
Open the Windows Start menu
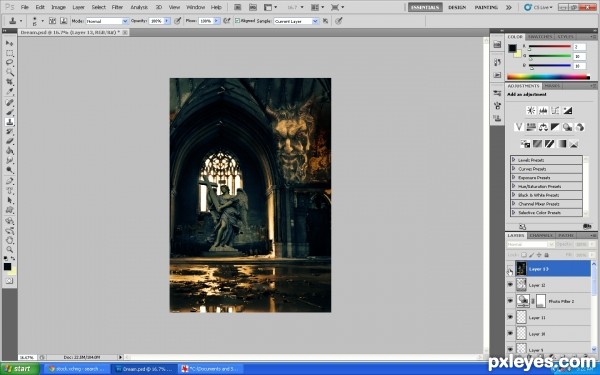[20, 369]
